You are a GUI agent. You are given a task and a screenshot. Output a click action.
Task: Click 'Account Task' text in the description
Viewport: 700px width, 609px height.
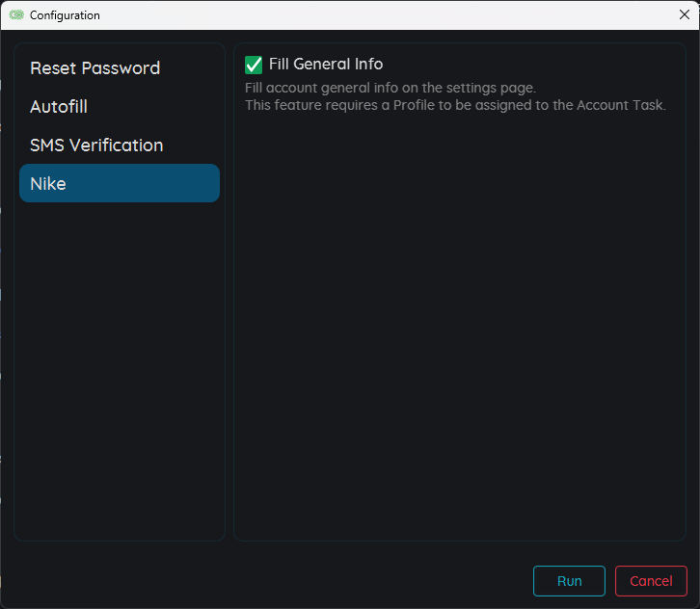click(620, 105)
